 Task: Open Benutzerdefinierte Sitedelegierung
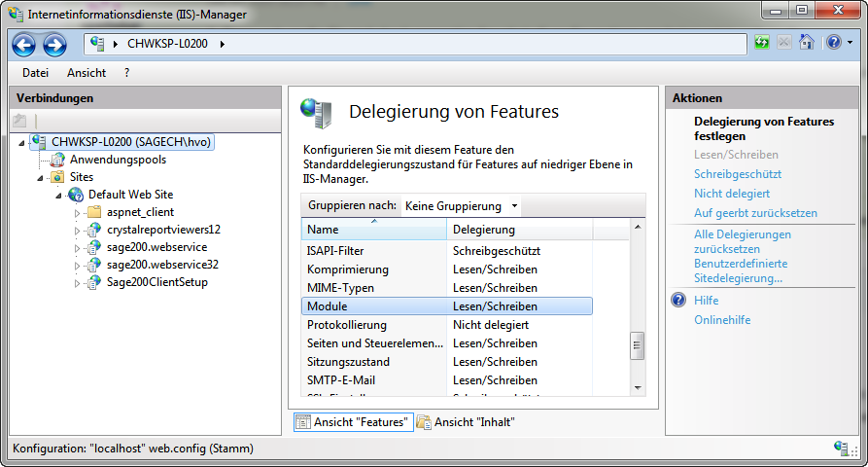pyautogui.click(x=741, y=270)
